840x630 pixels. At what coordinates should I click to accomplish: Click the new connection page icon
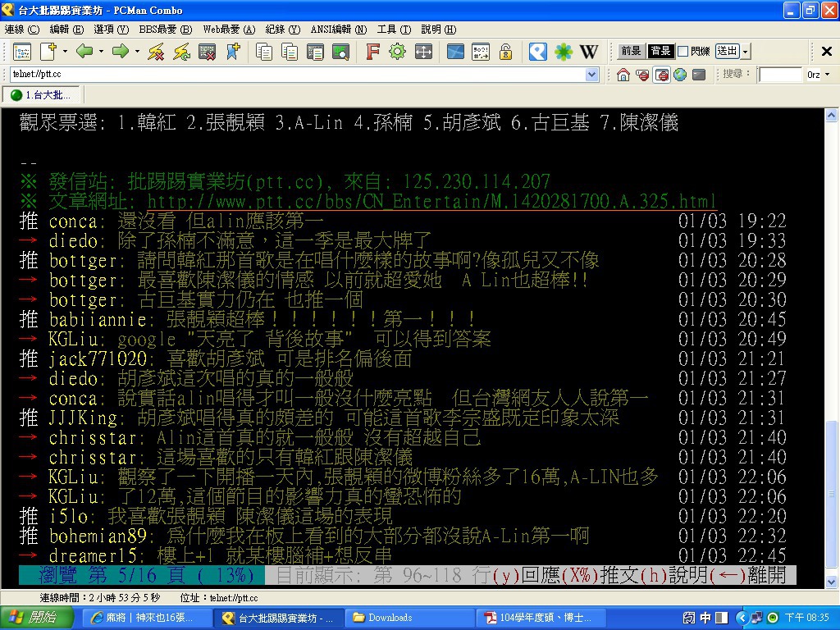(x=48, y=52)
